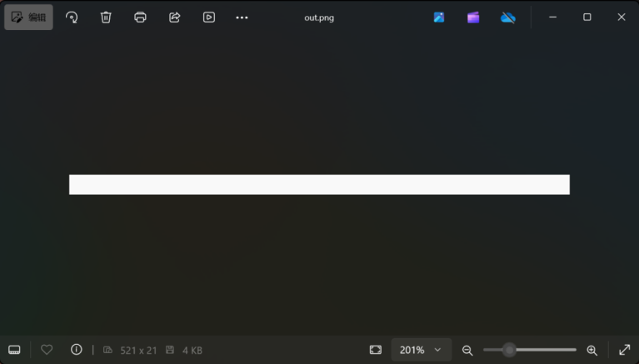Click the 编辑 edit image button
This screenshot has height=364, width=639.
(x=28, y=17)
